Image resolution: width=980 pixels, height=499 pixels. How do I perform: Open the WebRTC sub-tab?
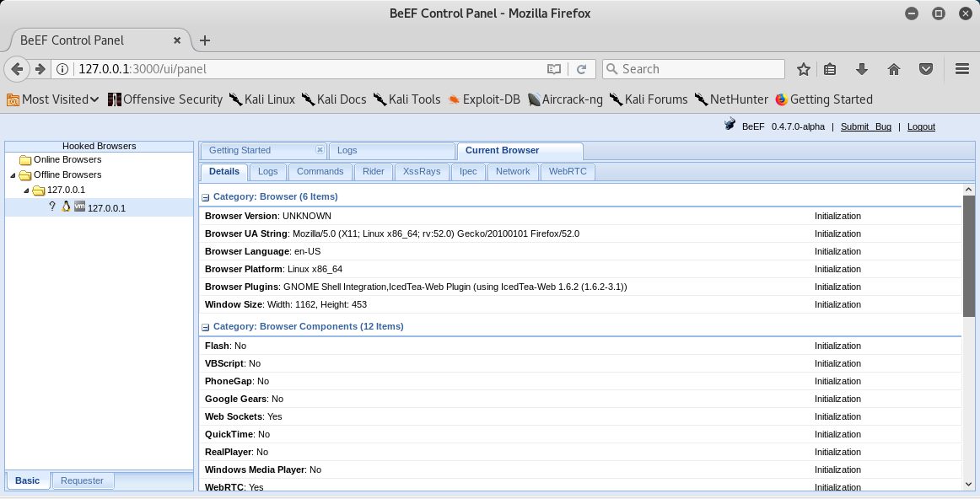(x=568, y=172)
